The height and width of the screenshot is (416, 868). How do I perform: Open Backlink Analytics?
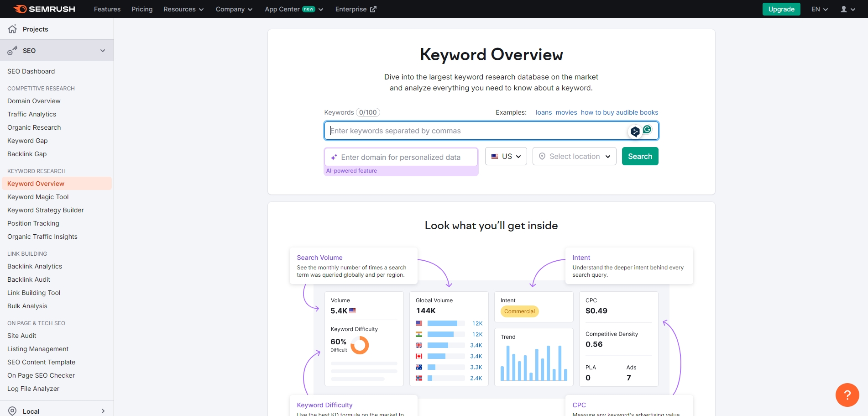coord(35,266)
